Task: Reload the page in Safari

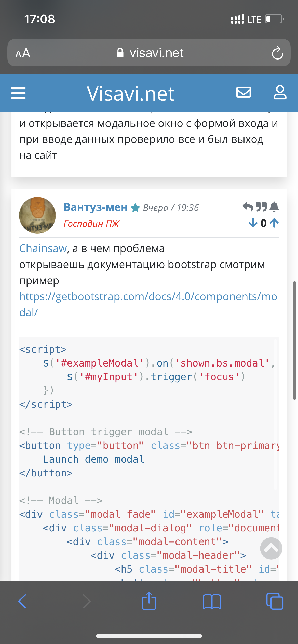Action: tap(277, 53)
